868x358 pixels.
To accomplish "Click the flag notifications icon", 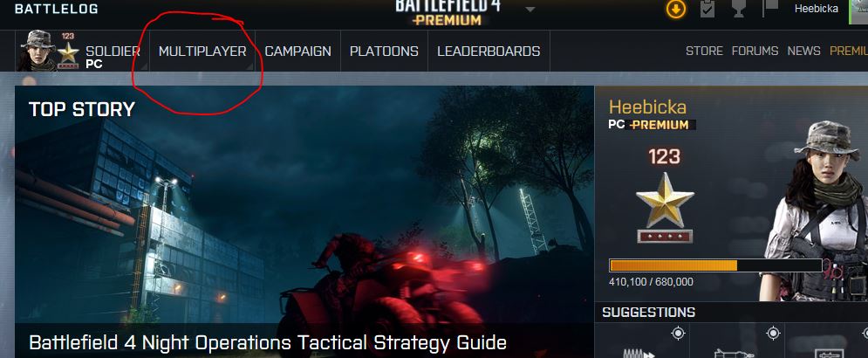I will pos(770,9).
